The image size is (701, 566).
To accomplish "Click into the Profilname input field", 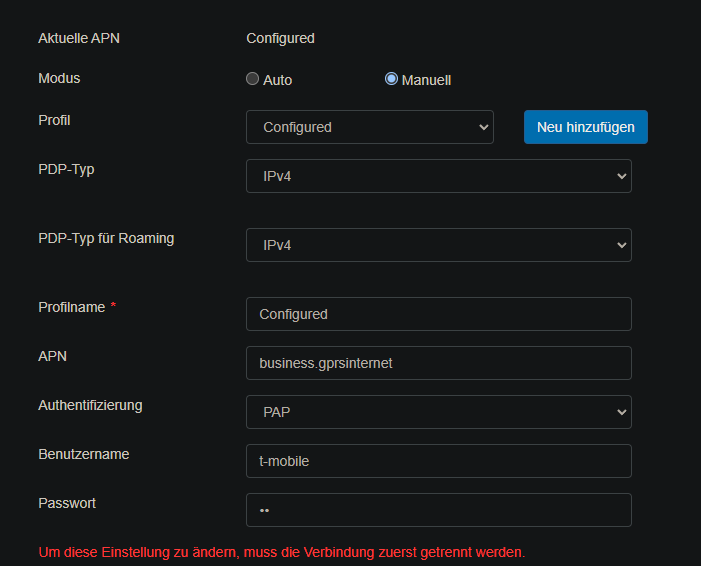I will [439, 314].
